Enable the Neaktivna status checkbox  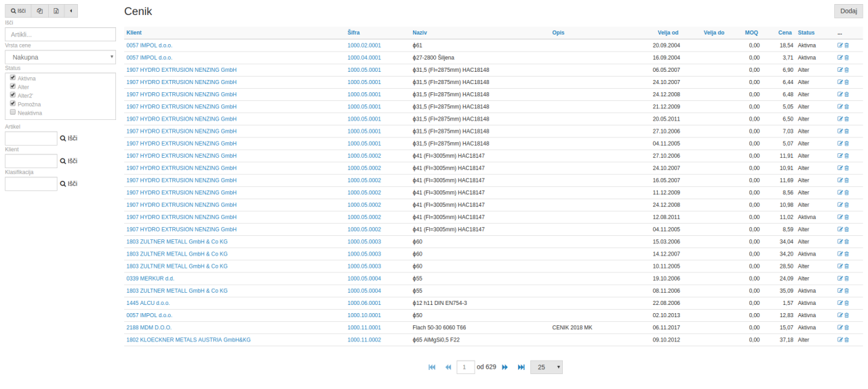coord(13,112)
